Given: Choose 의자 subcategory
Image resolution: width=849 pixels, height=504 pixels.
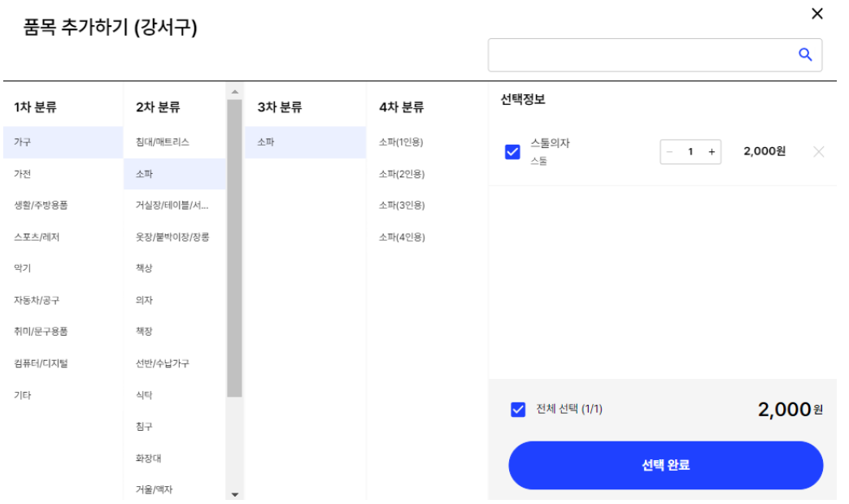Looking at the screenshot, I should pos(175,301).
